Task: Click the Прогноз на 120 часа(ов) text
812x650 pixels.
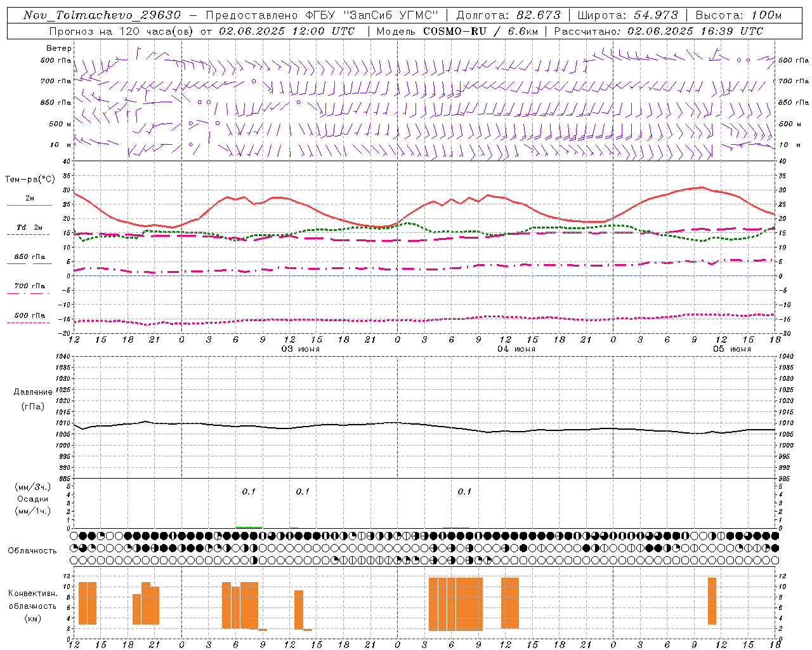Action: (122, 31)
